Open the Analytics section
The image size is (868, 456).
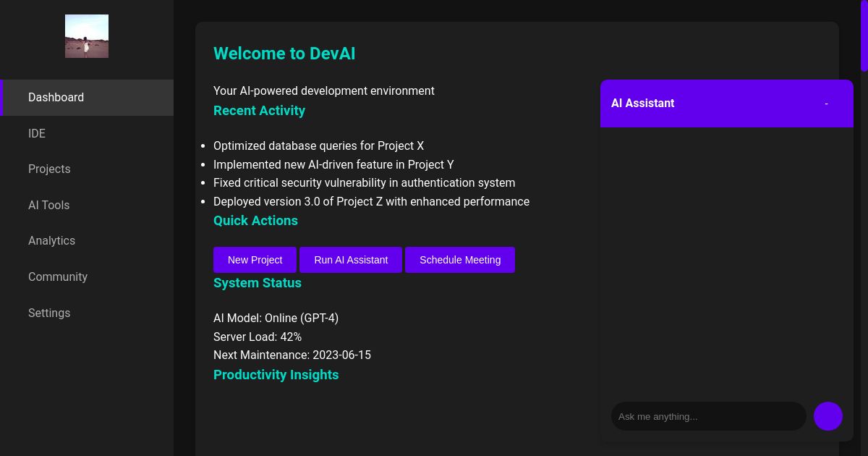(x=51, y=240)
